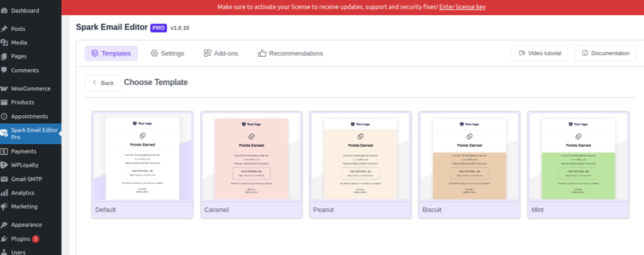The height and width of the screenshot is (255, 644).
Task: Open the Payments menu item
Action: 24,151
